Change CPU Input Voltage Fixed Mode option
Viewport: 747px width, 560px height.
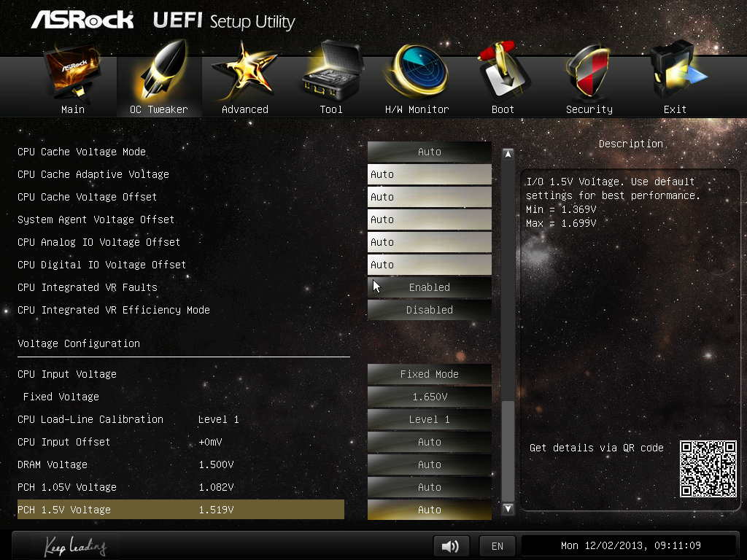(x=429, y=374)
